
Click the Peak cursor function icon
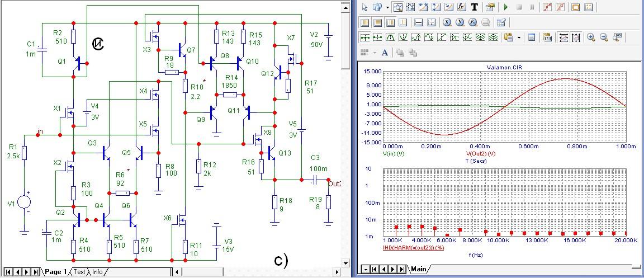coord(390,37)
